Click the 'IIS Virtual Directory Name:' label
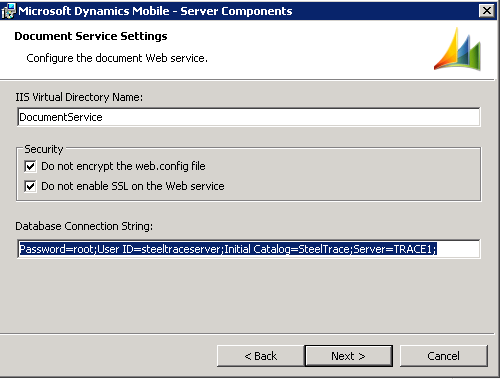The image size is (500, 379). pyautogui.click(x=79, y=97)
